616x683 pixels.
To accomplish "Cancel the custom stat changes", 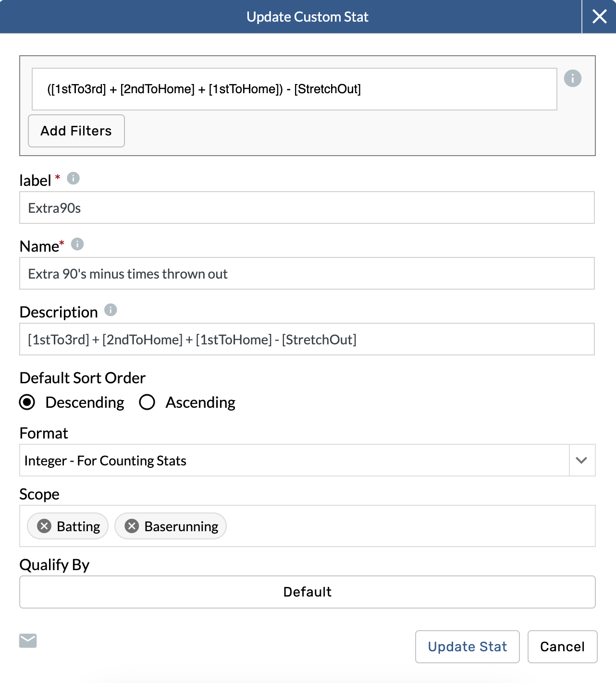I will (562, 646).
